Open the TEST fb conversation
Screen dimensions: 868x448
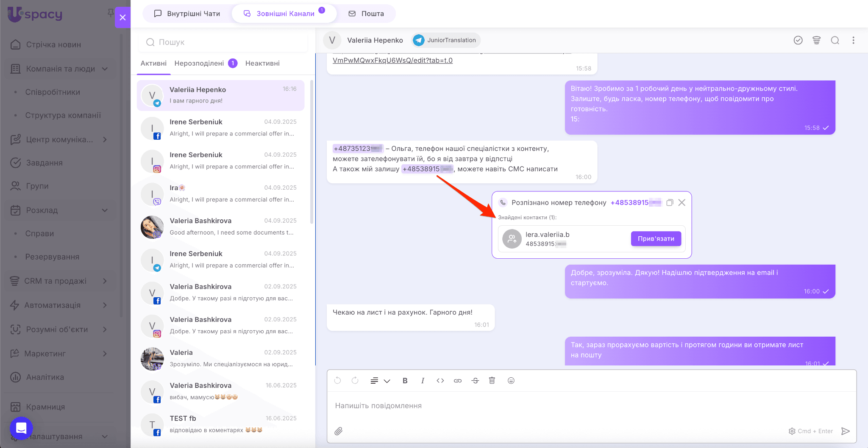pyautogui.click(x=220, y=425)
